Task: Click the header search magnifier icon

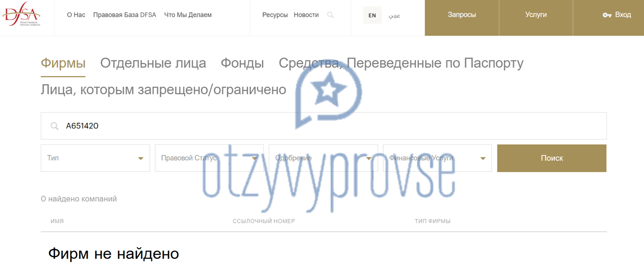Action: (330, 15)
